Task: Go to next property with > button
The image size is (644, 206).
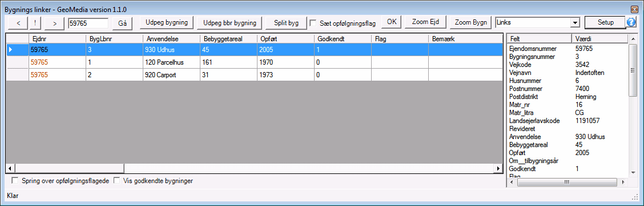Action: (55, 23)
